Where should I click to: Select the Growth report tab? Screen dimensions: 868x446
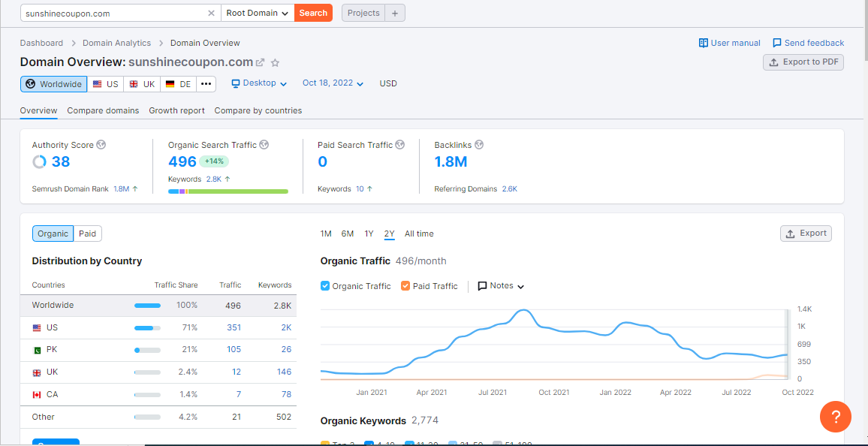tap(176, 110)
